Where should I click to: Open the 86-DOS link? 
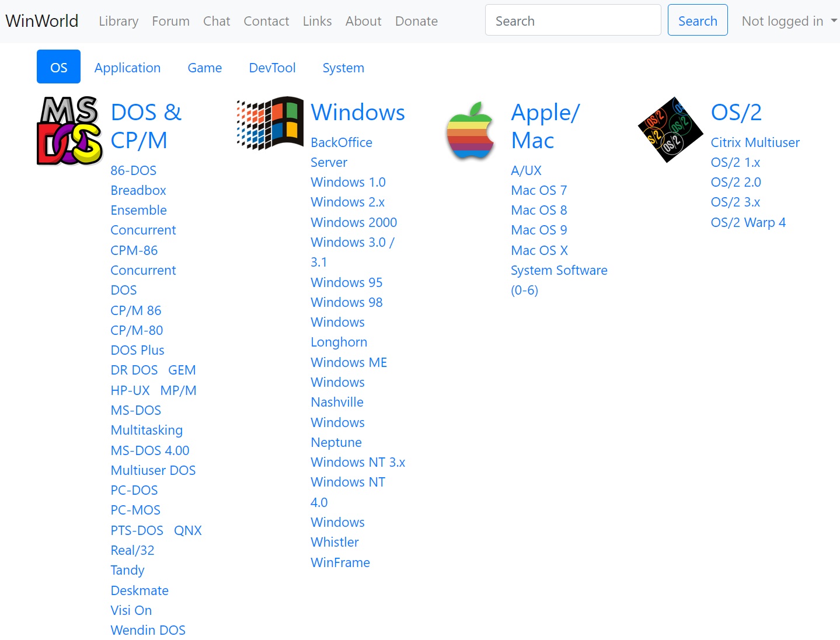134,170
